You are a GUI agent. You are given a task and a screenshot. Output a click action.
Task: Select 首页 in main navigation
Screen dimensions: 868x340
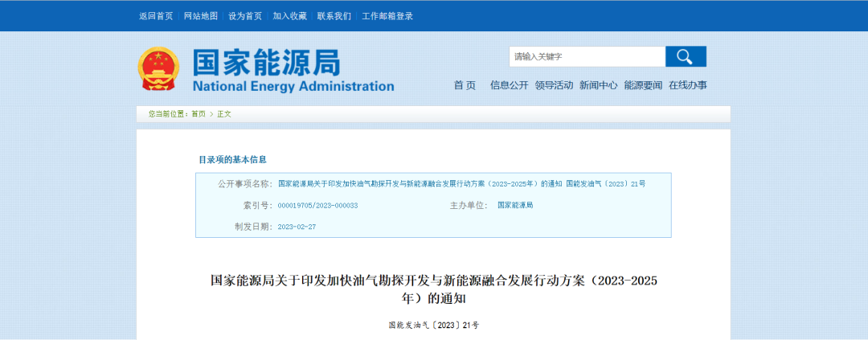click(465, 85)
